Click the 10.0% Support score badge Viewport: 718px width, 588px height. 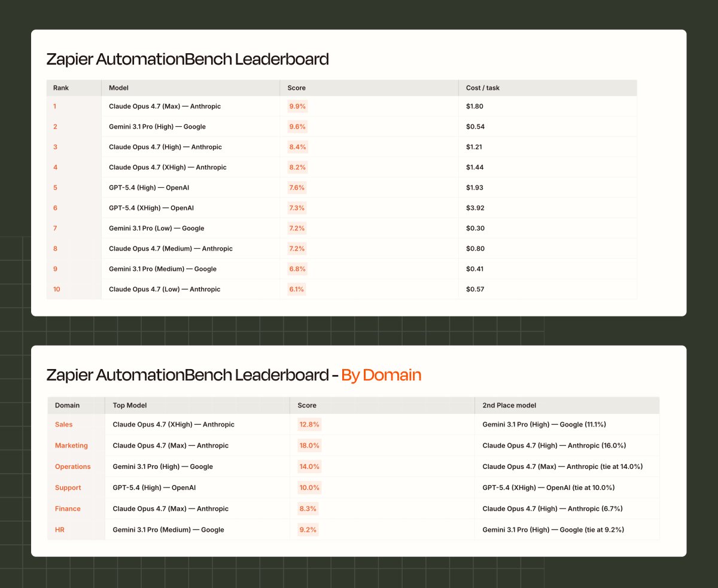[x=309, y=488]
